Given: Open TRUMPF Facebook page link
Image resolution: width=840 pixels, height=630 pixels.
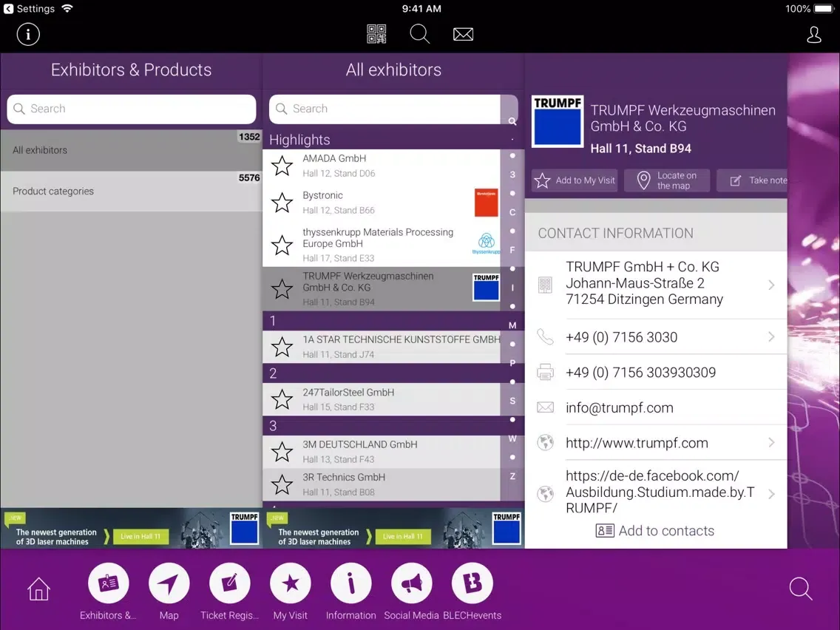Looking at the screenshot, I should tap(660, 492).
